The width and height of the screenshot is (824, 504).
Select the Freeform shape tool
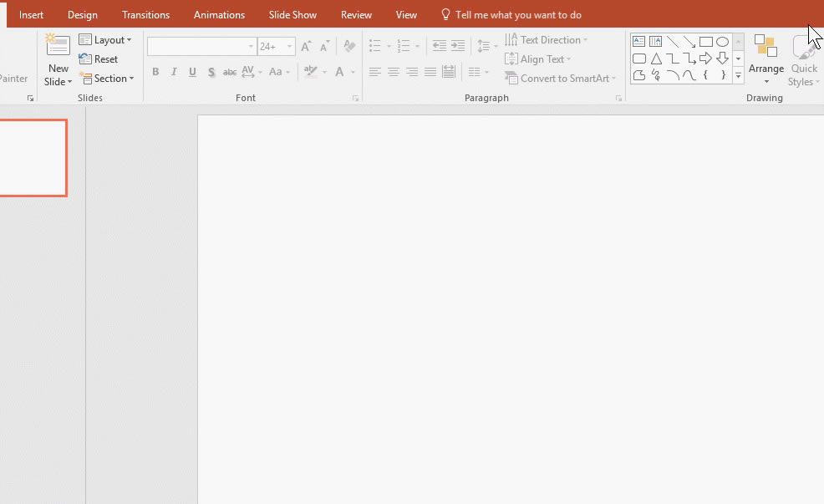coord(638,75)
